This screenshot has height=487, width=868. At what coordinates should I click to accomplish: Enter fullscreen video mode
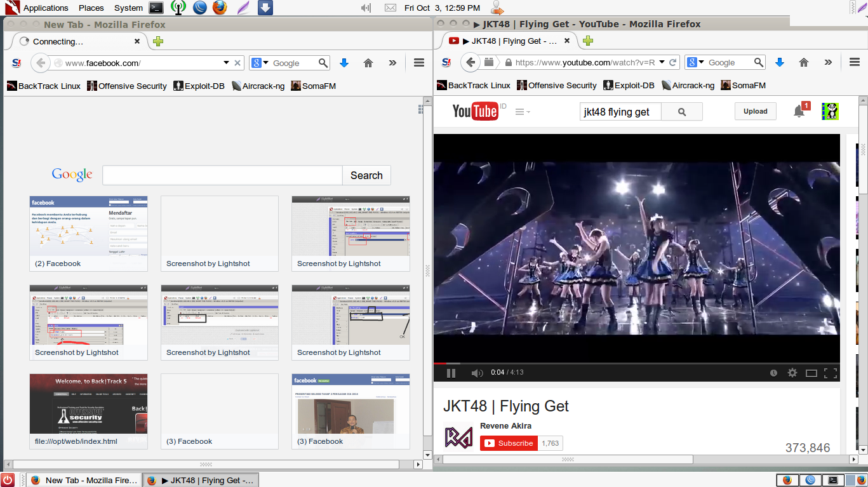830,373
